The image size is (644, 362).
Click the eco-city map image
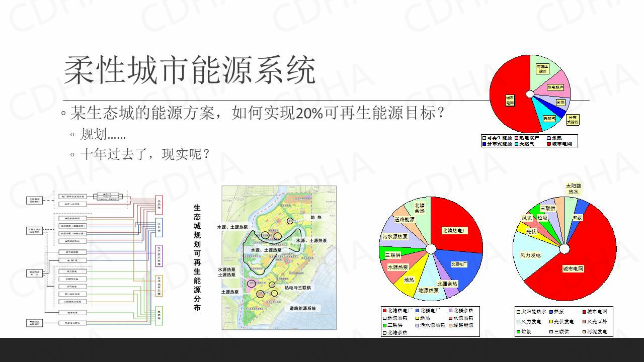coord(279,257)
